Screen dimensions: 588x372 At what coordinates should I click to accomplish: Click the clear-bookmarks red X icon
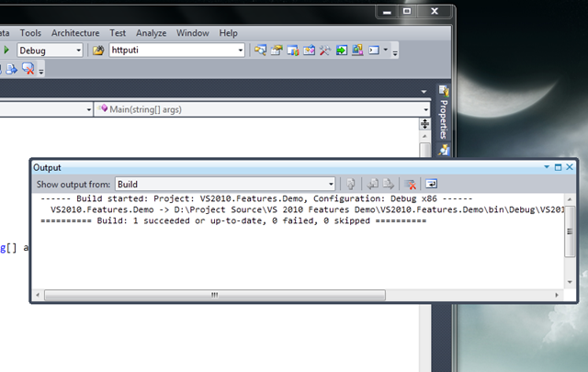(28, 69)
